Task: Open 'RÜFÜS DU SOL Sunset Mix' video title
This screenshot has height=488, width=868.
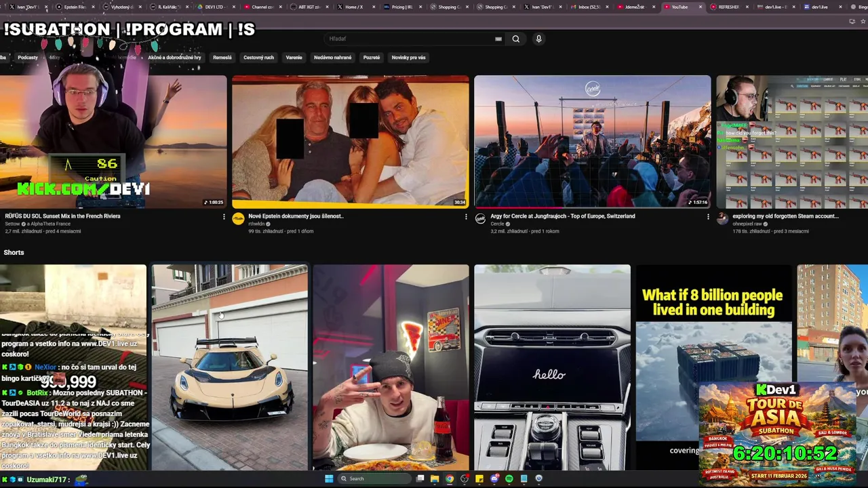Action: (x=62, y=216)
